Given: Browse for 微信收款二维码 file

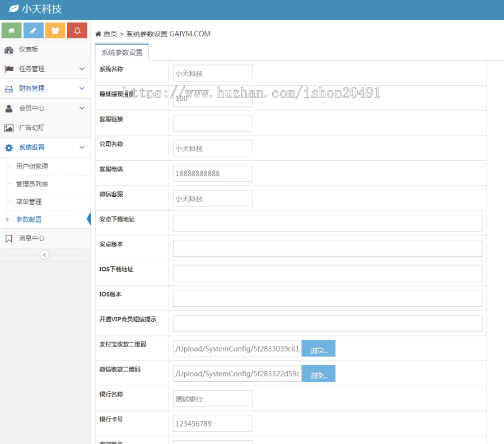Looking at the screenshot, I should [x=318, y=374].
